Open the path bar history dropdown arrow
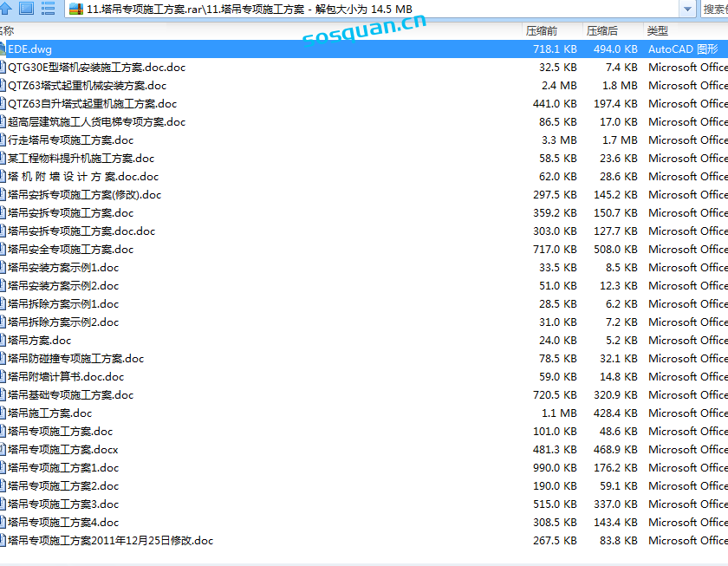The height and width of the screenshot is (566, 728). [689, 9]
